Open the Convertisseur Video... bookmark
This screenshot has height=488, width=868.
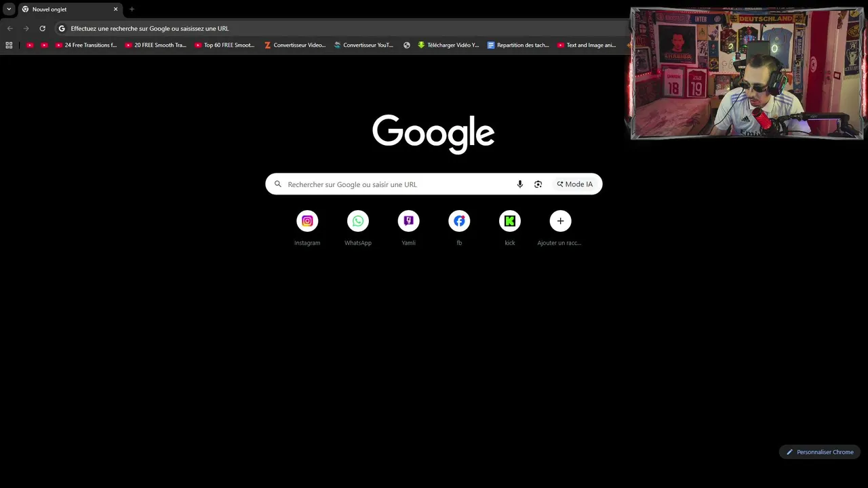pos(295,45)
